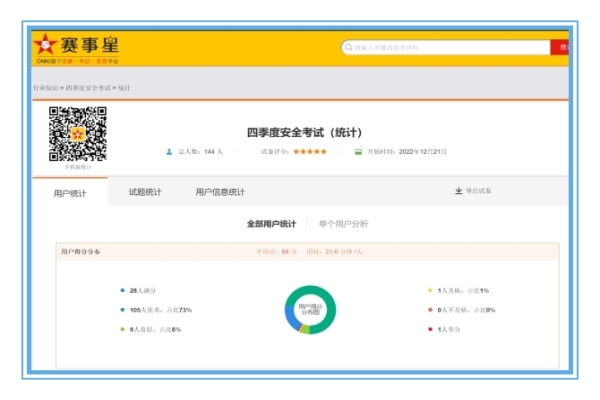
Task: Open the 用户统计 tab
Action: click(70, 192)
